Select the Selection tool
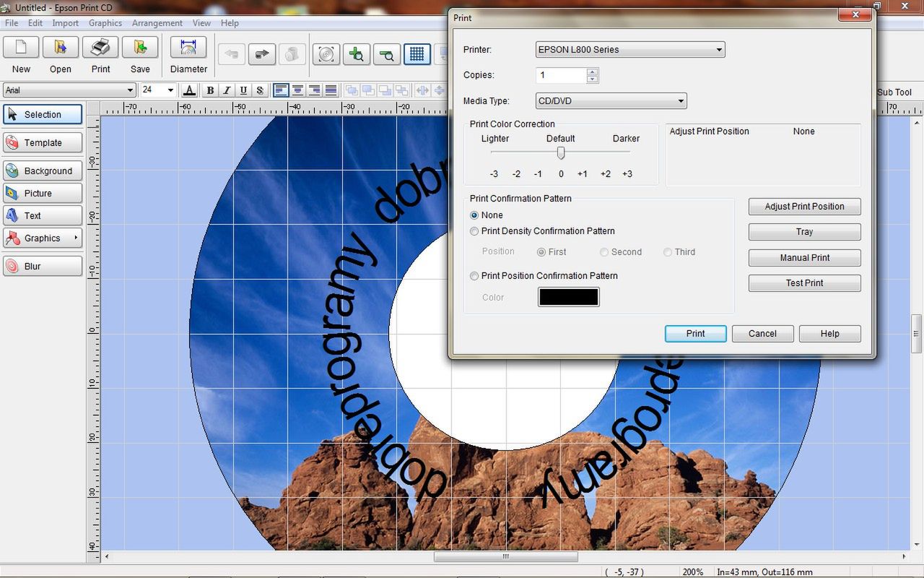 click(43, 114)
